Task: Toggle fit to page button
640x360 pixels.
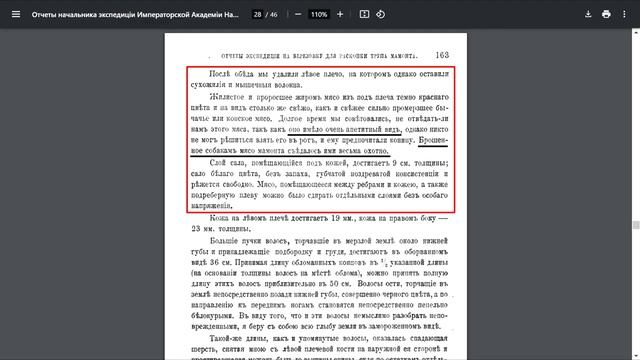Action: click(364, 14)
